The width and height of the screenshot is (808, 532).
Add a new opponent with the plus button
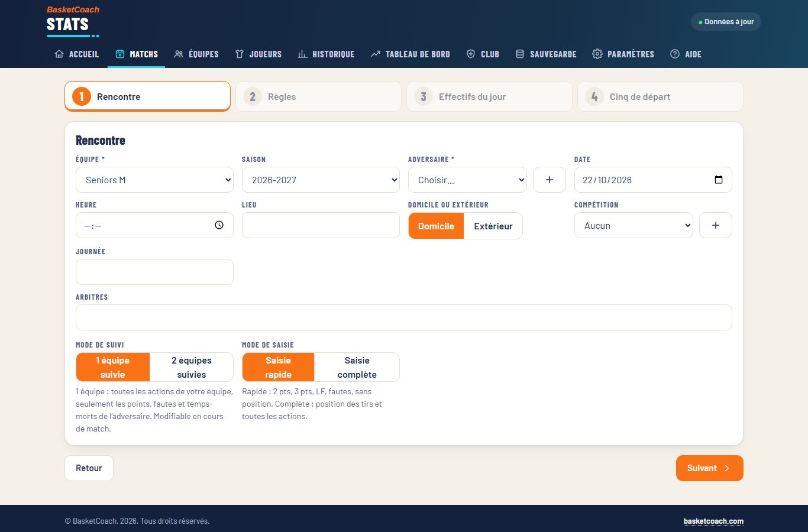click(550, 180)
